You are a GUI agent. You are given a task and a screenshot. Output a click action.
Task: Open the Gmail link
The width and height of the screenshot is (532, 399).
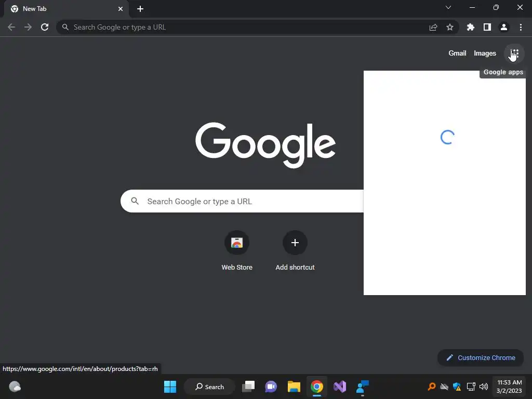457,54
